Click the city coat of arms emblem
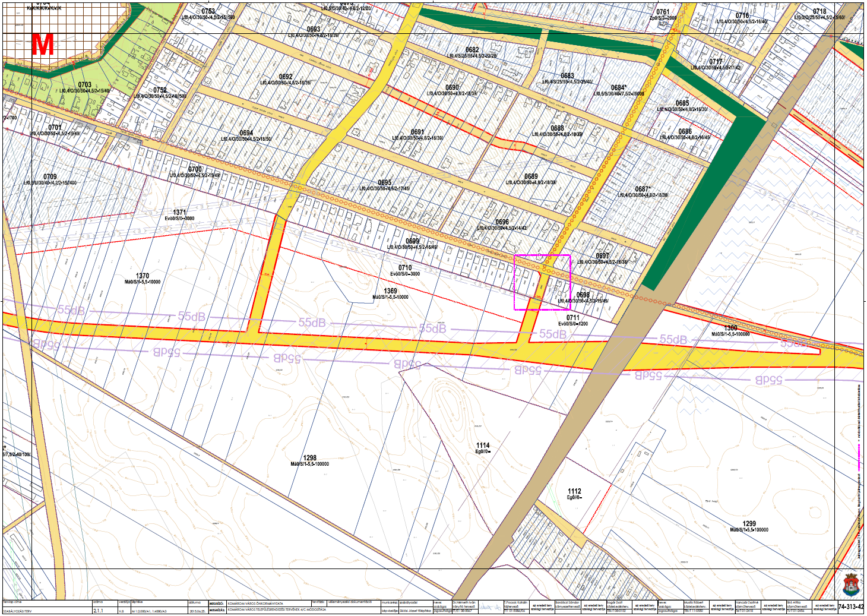The width and height of the screenshot is (867, 616). click(852, 585)
